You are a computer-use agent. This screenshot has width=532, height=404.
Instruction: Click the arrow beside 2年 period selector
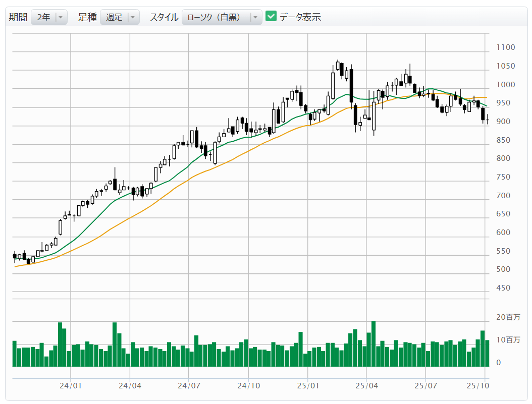coord(61,17)
